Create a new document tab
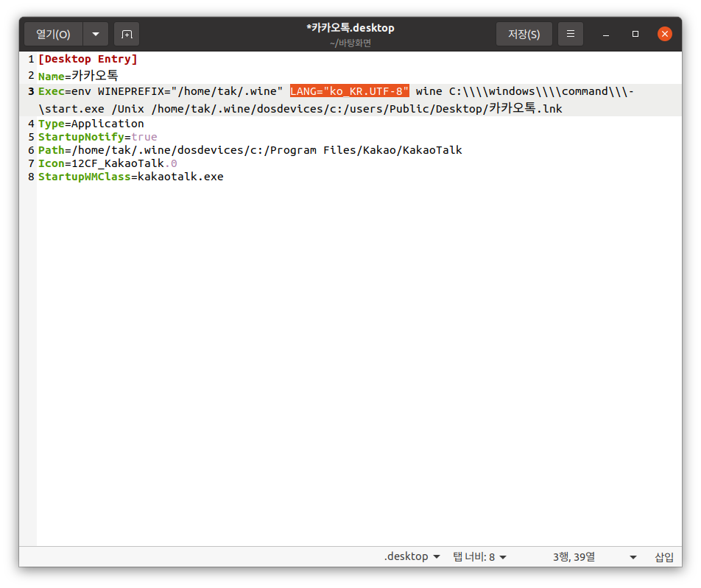 (127, 34)
